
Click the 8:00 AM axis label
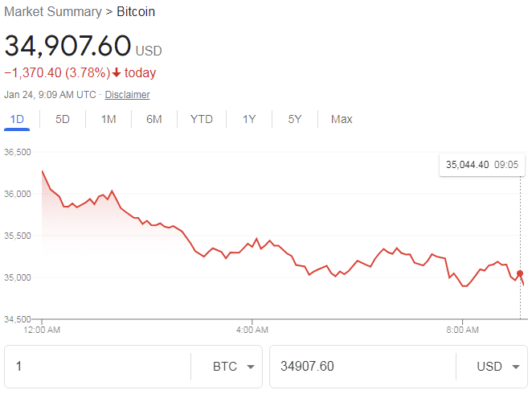[x=462, y=330]
